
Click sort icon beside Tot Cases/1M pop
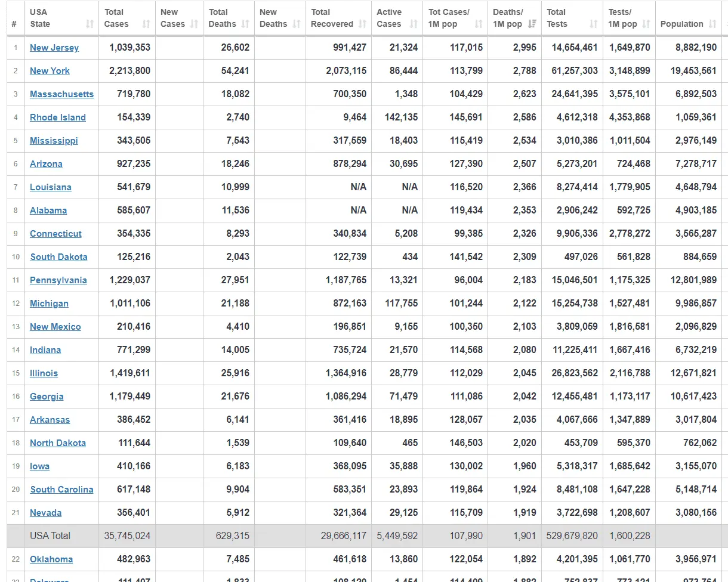[x=479, y=24]
